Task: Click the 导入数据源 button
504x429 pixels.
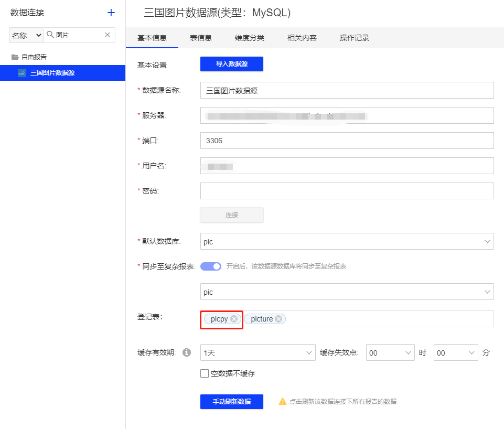Action: tap(231, 64)
